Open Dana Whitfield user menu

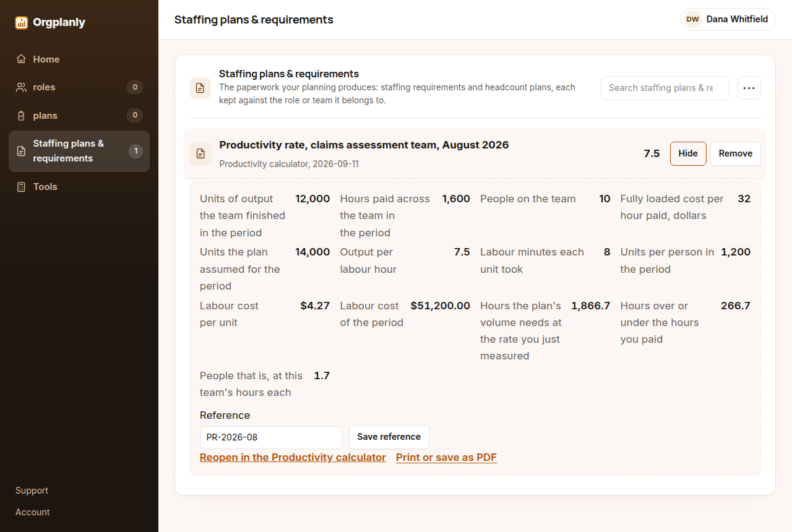pos(728,19)
